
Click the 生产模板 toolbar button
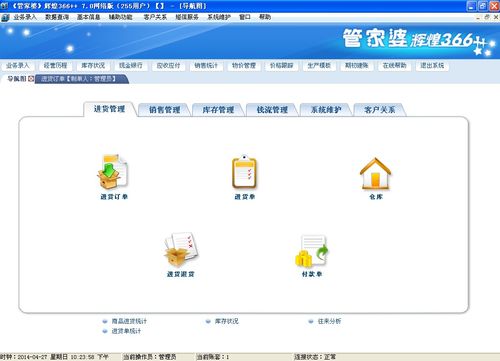[319, 66]
